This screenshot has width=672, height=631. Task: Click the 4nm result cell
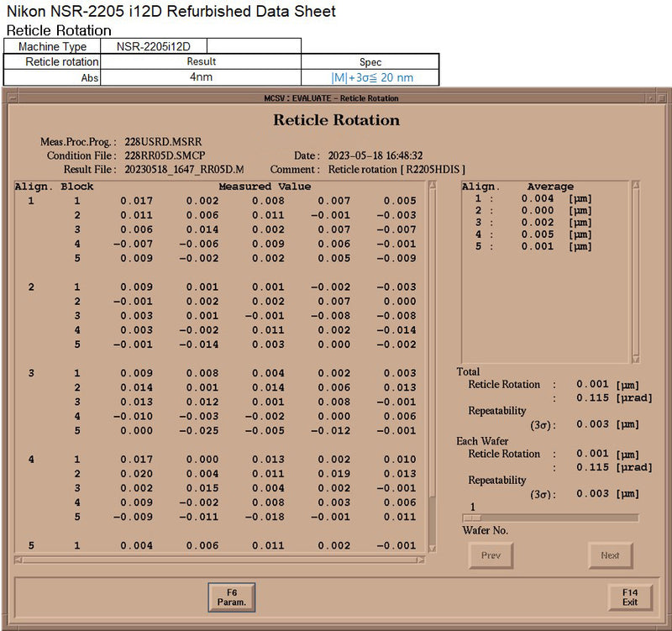[201, 77]
